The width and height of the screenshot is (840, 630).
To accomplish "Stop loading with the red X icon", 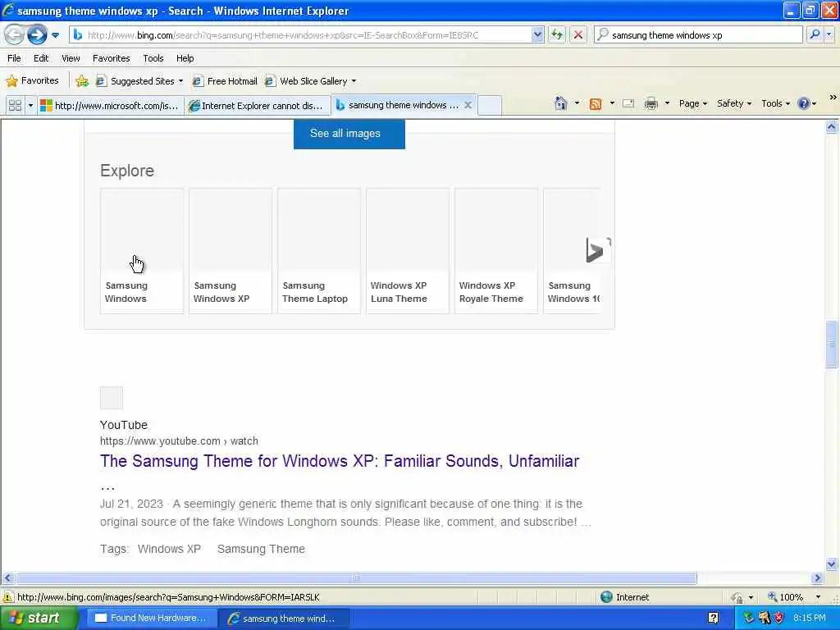I will [x=578, y=35].
